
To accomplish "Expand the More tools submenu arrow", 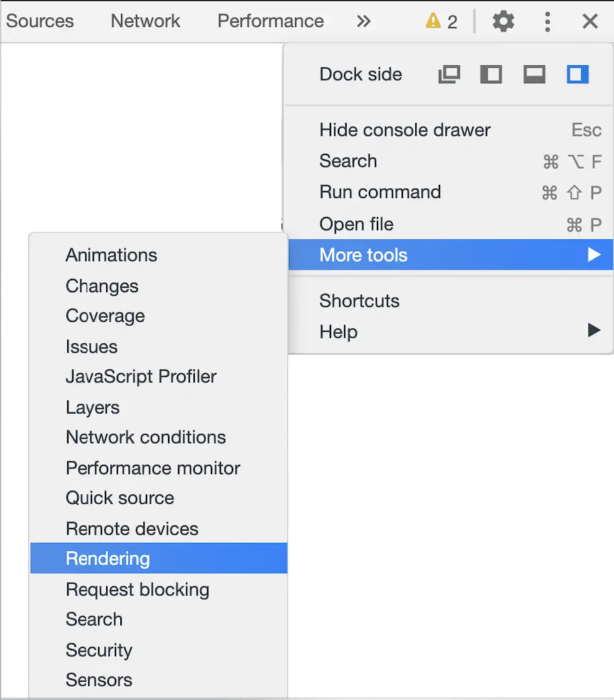I will coord(594,255).
